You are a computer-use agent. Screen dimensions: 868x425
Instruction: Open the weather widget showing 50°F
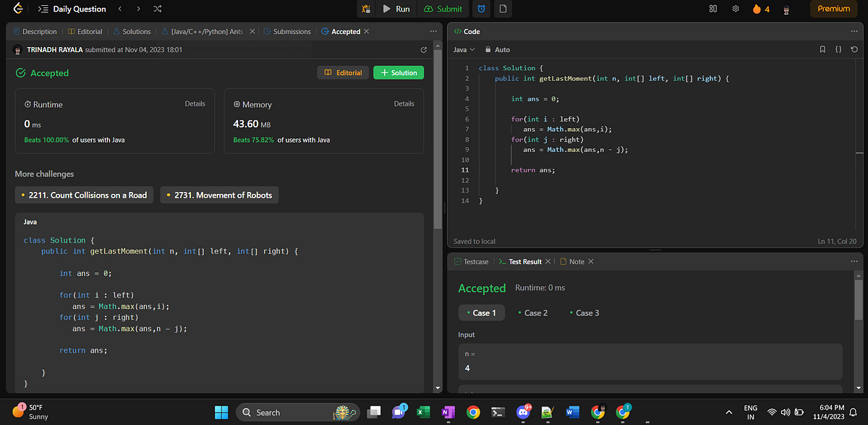pyautogui.click(x=30, y=412)
